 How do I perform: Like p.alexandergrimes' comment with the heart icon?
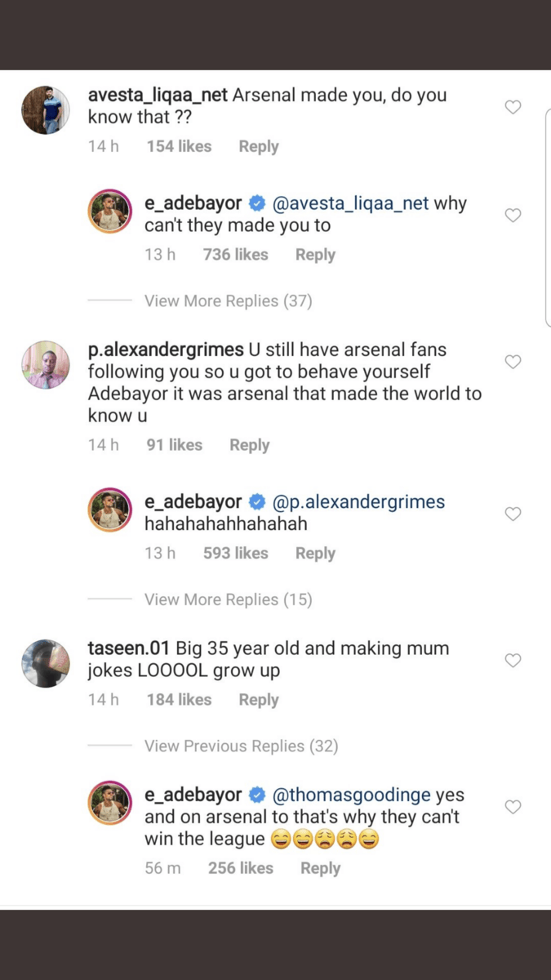click(x=513, y=362)
